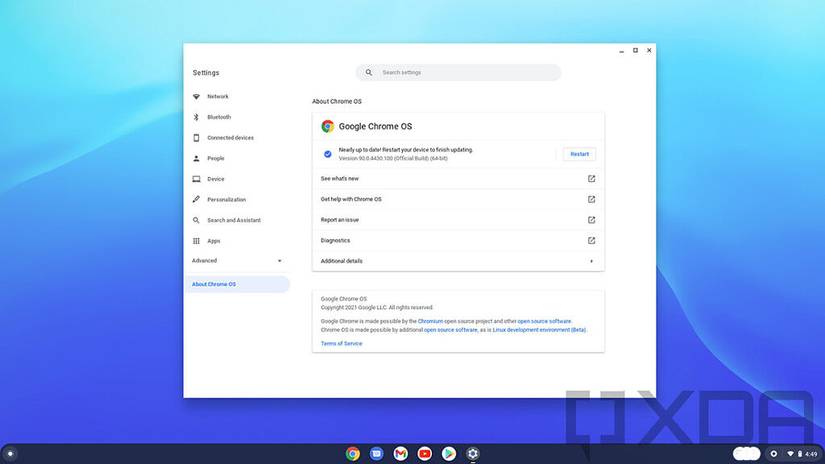Click the Apps grid icon

[x=196, y=241]
